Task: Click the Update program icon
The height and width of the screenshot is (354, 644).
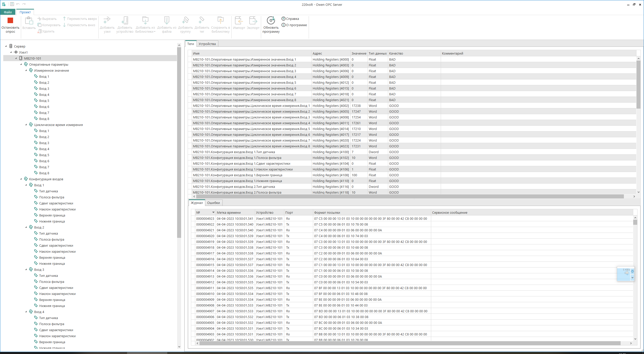Action: 271,21
